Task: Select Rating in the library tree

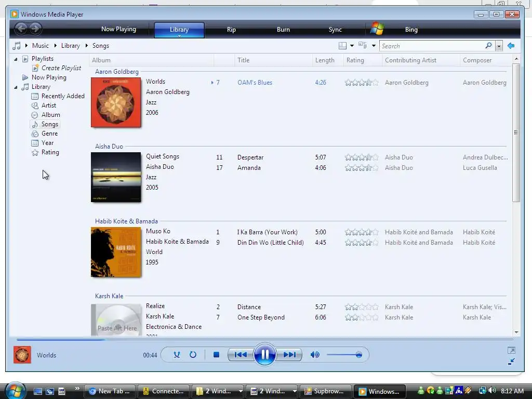Action: tap(50, 152)
